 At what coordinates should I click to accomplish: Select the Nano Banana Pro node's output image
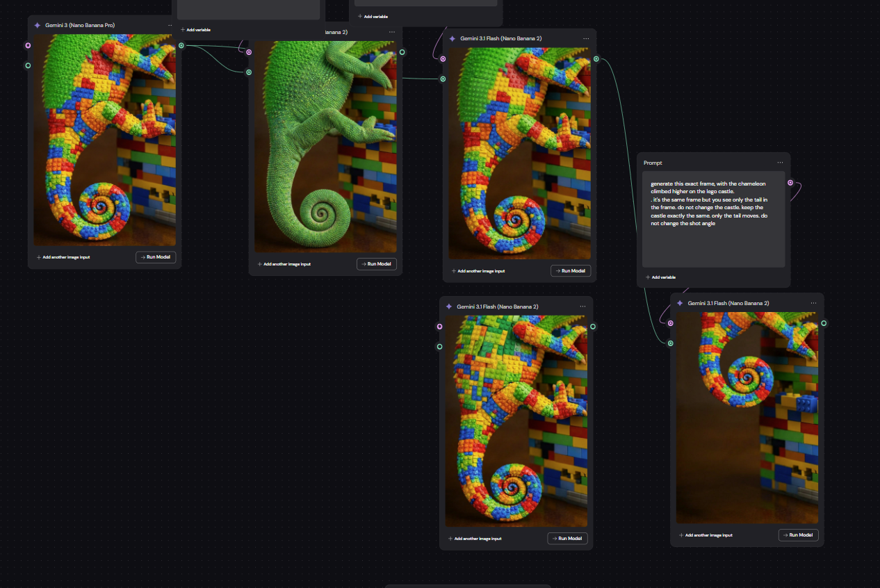pos(104,140)
